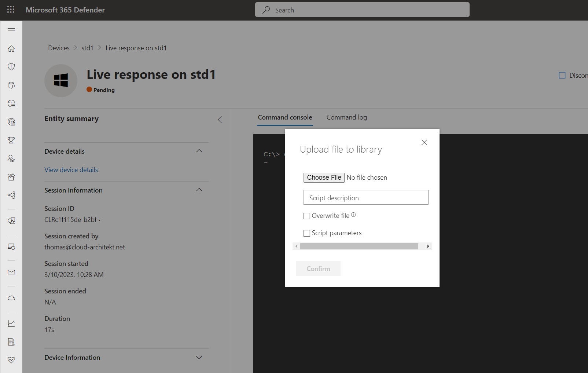Open Threat analytics icon in sidebar
The height and width of the screenshot is (373, 588).
[11, 122]
